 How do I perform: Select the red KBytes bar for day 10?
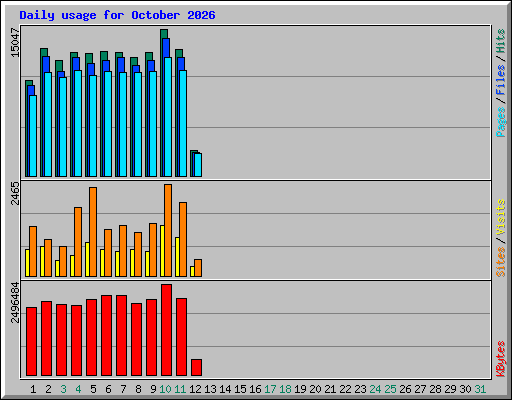click(x=167, y=330)
